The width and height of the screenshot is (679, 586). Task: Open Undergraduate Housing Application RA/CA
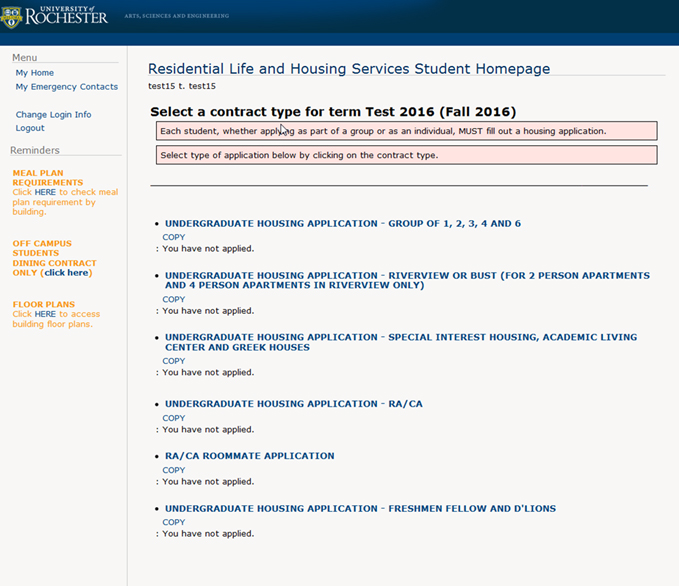(x=293, y=404)
